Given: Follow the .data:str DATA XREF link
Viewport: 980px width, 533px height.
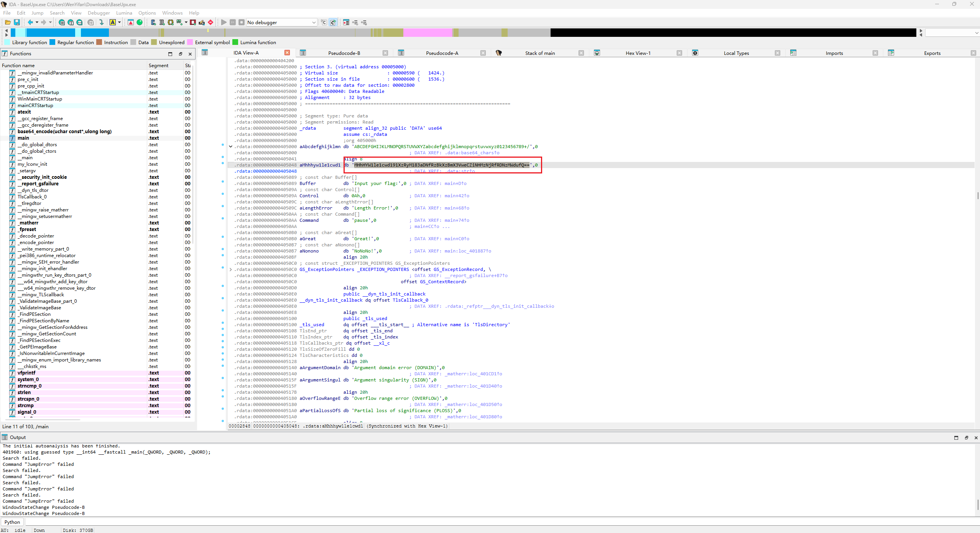Looking at the screenshot, I should pyautogui.click(x=460, y=171).
